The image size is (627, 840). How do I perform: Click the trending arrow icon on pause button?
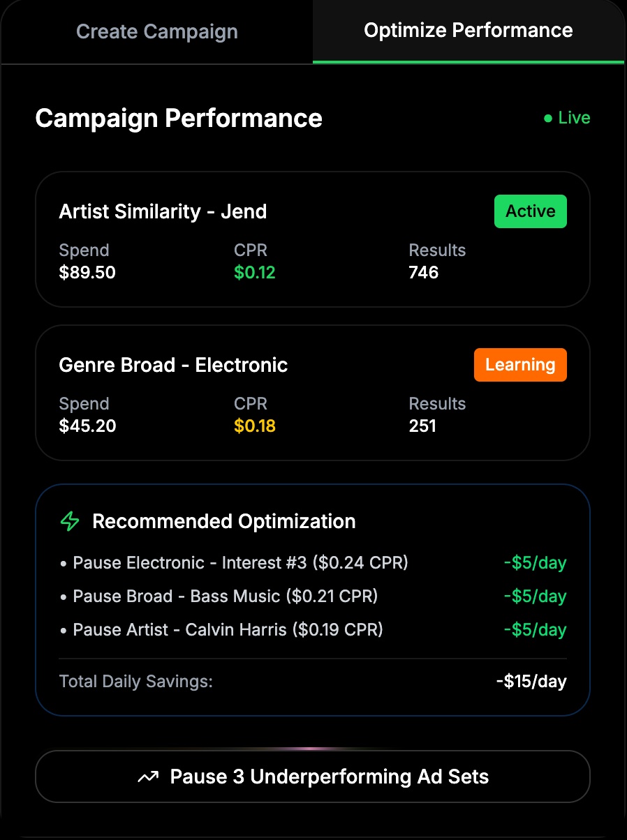(148, 777)
